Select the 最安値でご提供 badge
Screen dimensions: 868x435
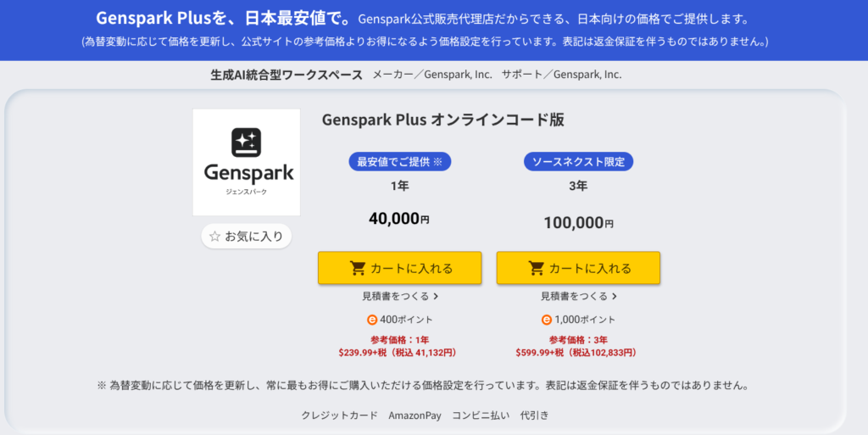399,162
